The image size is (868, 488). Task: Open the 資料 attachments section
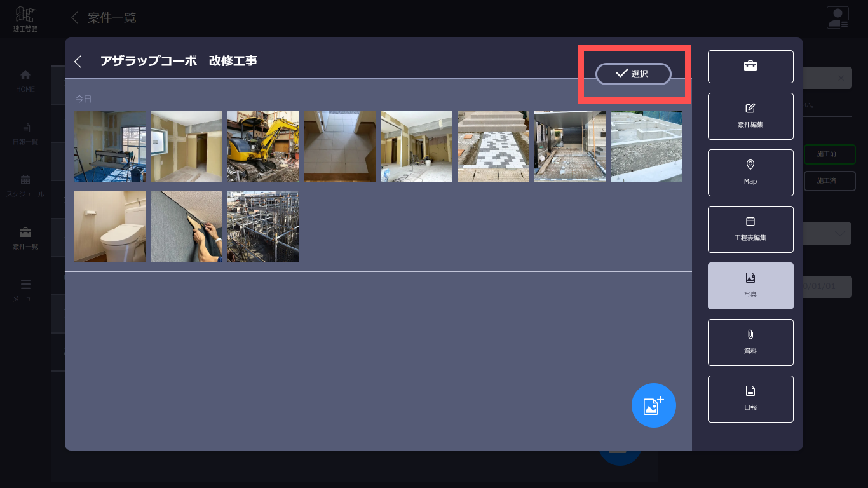750,342
